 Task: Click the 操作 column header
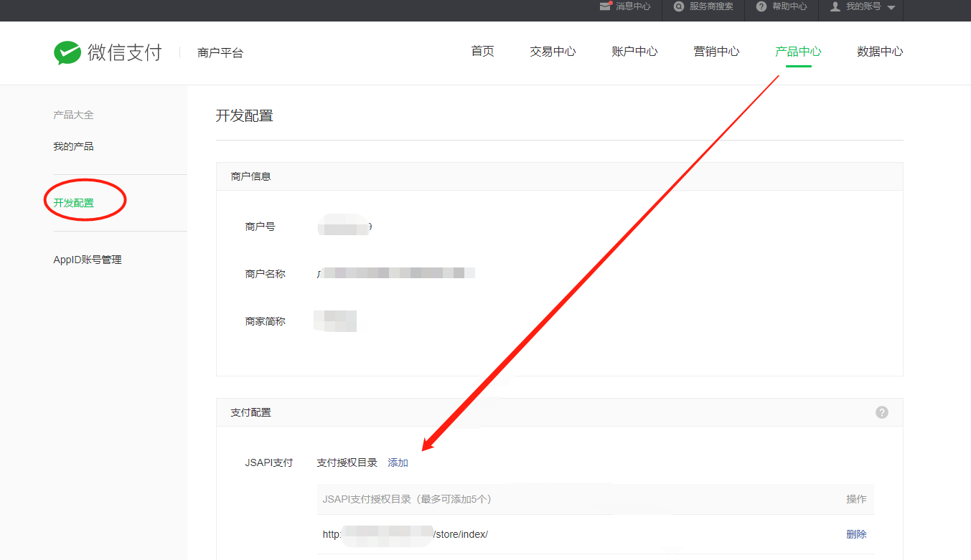(x=856, y=499)
